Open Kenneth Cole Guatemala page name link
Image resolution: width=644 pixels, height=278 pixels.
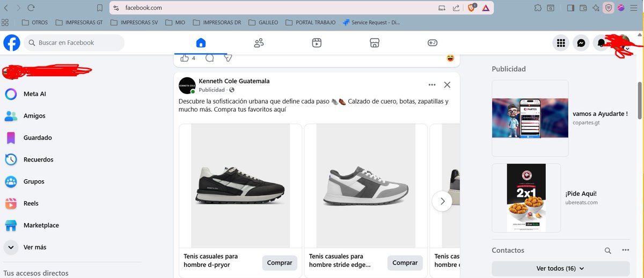[x=234, y=81]
